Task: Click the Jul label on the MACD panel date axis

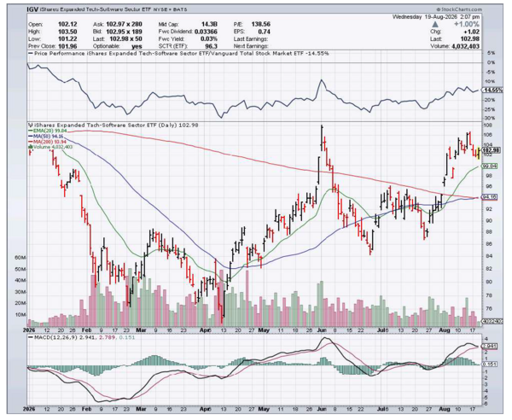Action: tap(381, 409)
